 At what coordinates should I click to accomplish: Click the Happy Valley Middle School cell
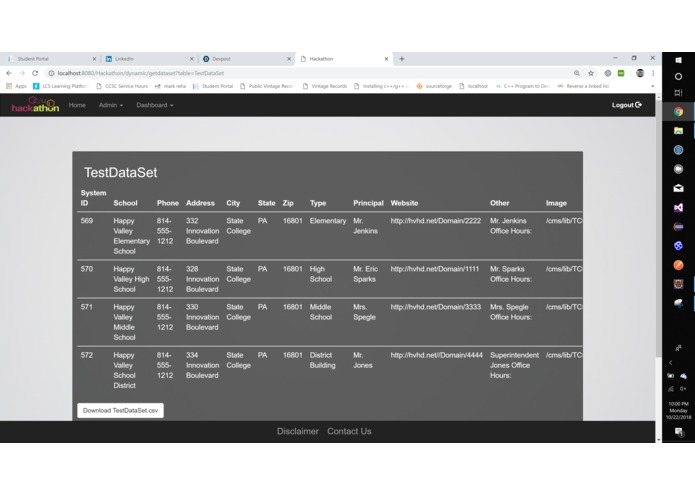124,322
